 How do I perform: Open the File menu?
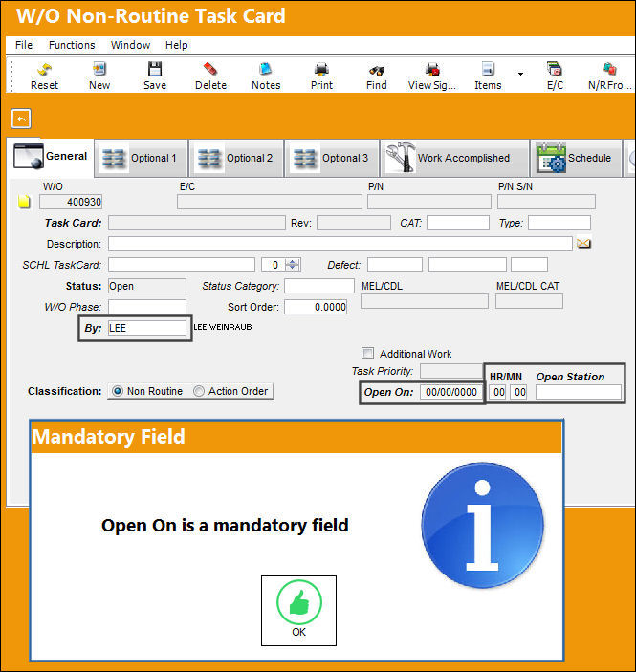pos(24,45)
